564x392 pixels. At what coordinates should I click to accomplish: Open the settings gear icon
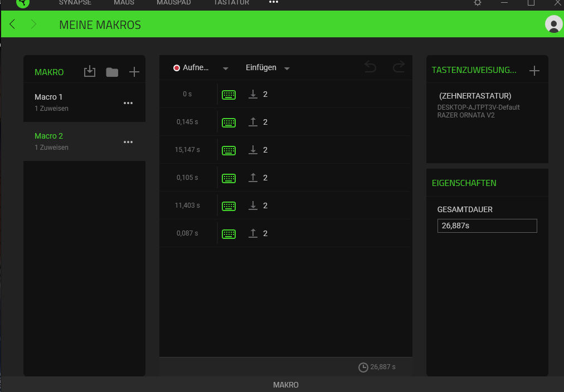click(x=477, y=3)
